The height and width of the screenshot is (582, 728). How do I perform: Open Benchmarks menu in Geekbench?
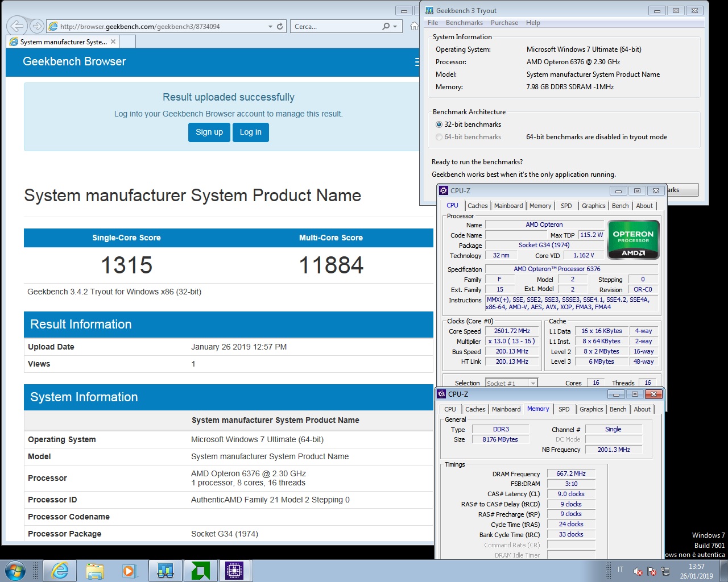(x=464, y=23)
